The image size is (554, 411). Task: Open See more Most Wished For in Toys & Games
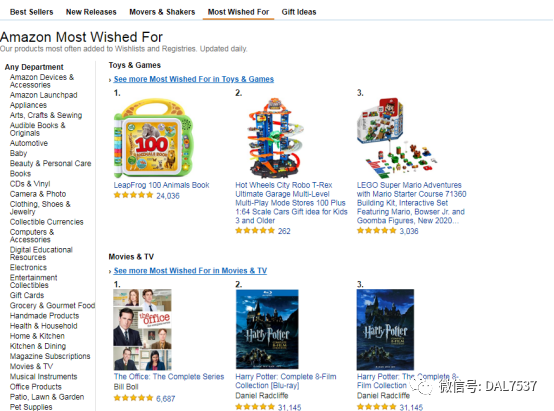(x=194, y=79)
